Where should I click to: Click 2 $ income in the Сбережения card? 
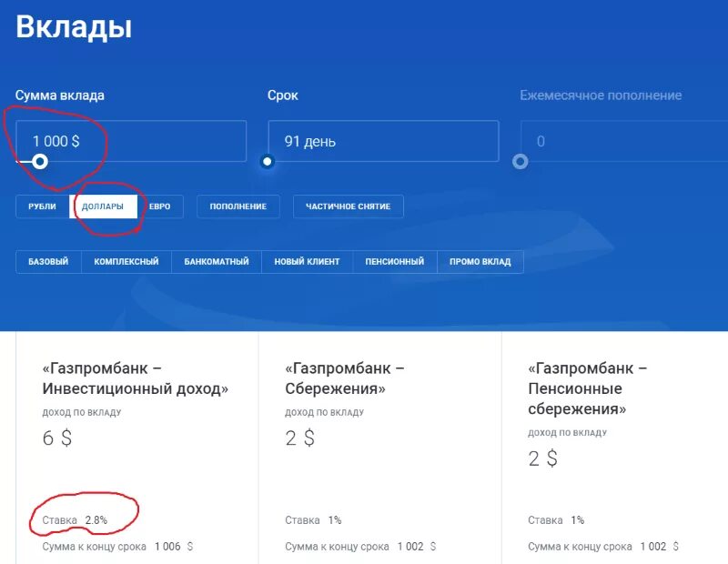coord(300,438)
